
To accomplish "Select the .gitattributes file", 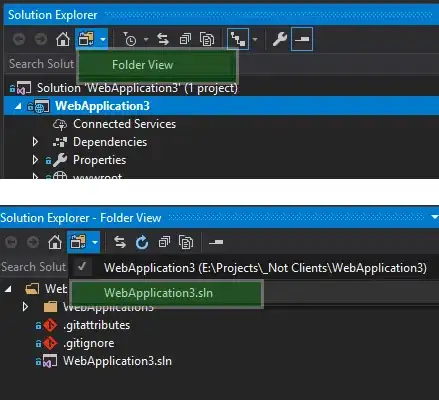I will click(96, 325).
